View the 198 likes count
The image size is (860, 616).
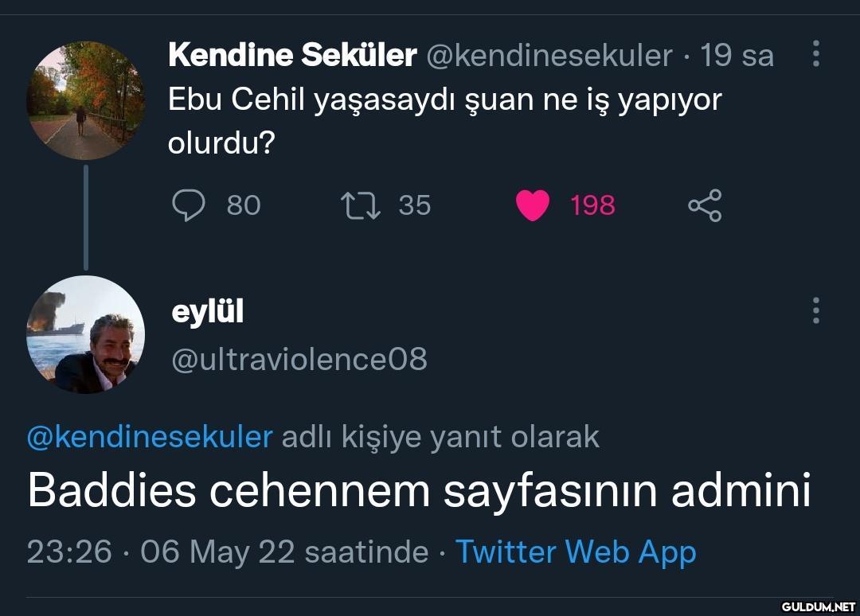(592, 205)
